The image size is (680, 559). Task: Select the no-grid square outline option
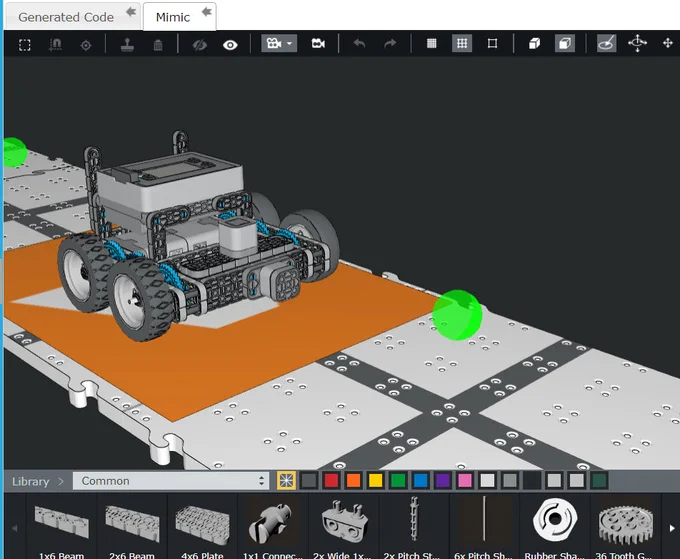492,43
